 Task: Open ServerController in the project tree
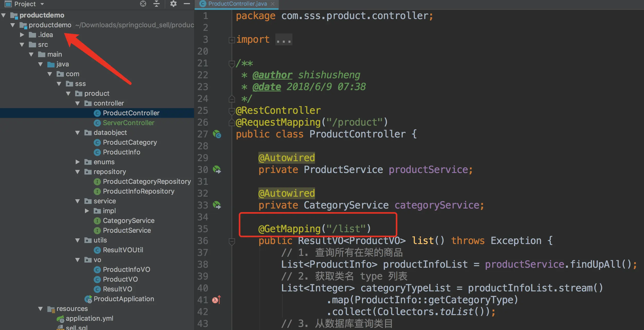(128, 123)
